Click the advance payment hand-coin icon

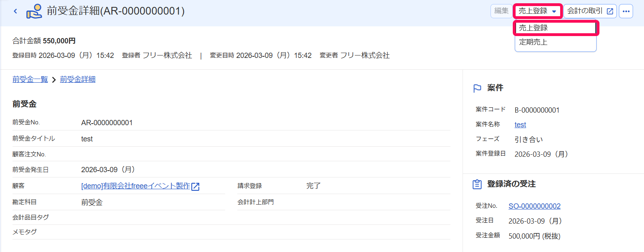click(x=34, y=11)
